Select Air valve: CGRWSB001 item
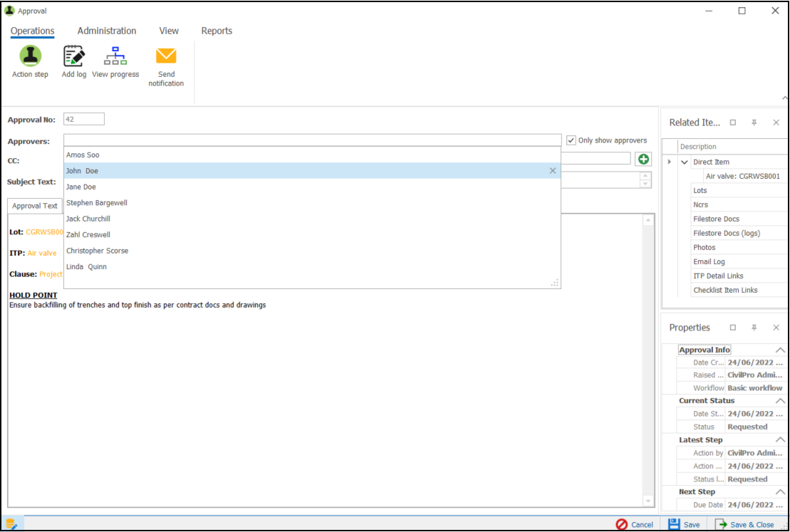790x532 pixels. click(x=743, y=177)
